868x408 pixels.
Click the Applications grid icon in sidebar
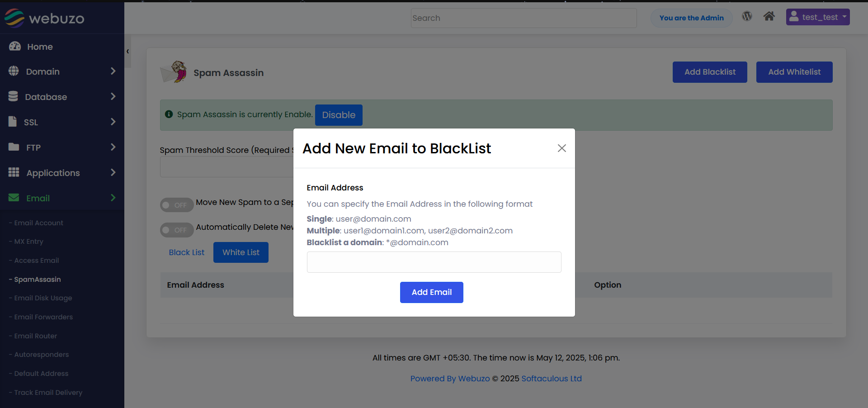click(14, 172)
